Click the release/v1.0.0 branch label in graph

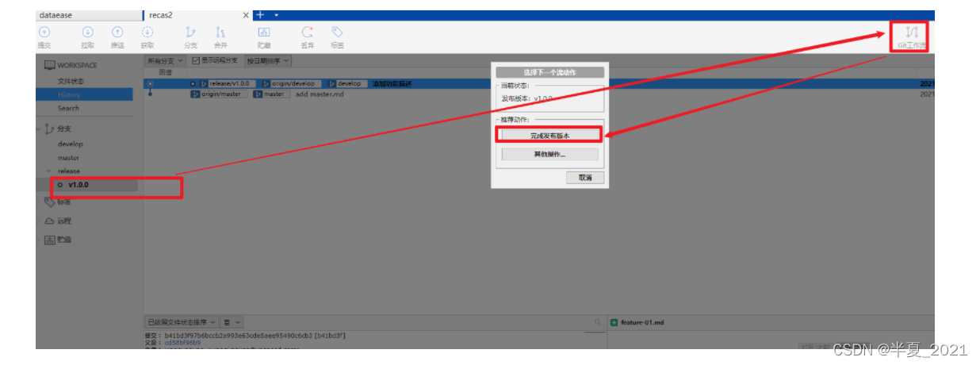(228, 83)
